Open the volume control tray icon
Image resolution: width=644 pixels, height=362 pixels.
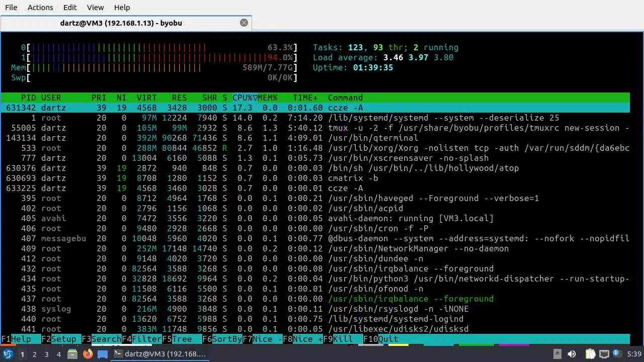coord(572,354)
